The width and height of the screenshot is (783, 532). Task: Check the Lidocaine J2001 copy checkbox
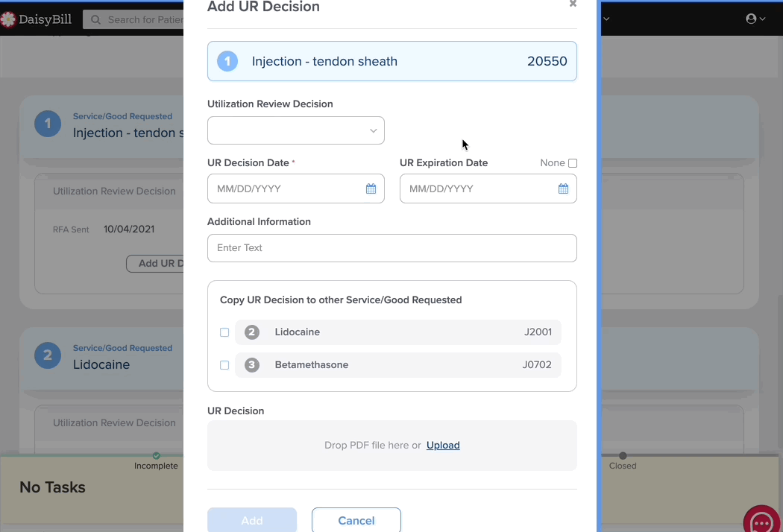tap(224, 332)
